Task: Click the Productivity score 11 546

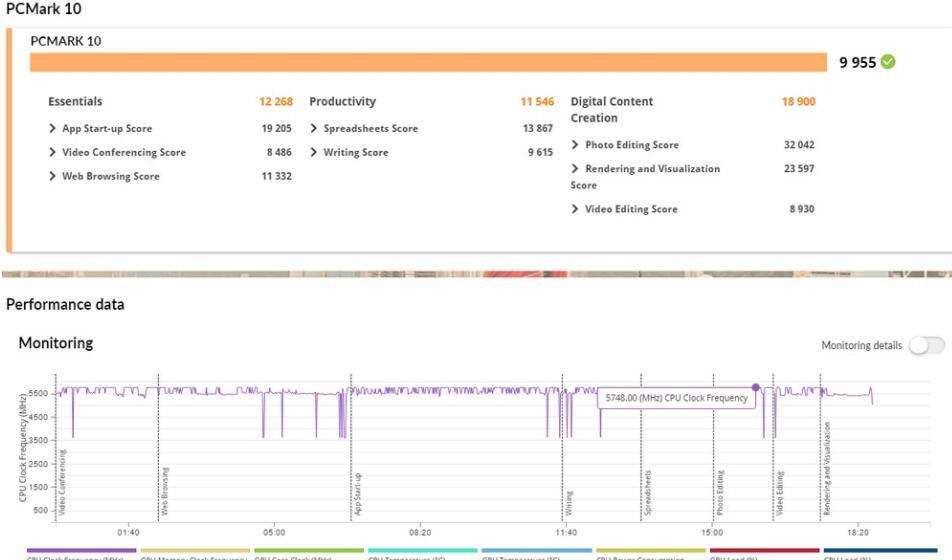Action: click(536, 102)
